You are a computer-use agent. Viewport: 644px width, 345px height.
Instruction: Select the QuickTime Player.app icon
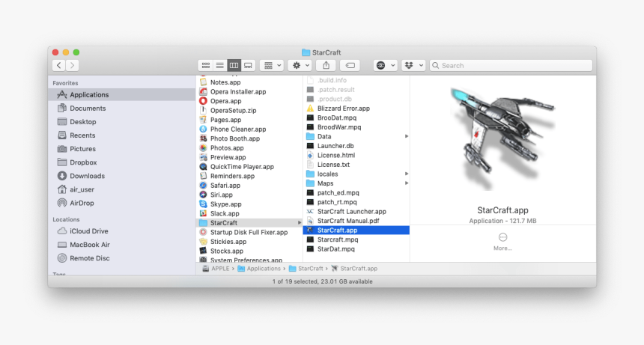pyautogui.click(x=203, y=167)
